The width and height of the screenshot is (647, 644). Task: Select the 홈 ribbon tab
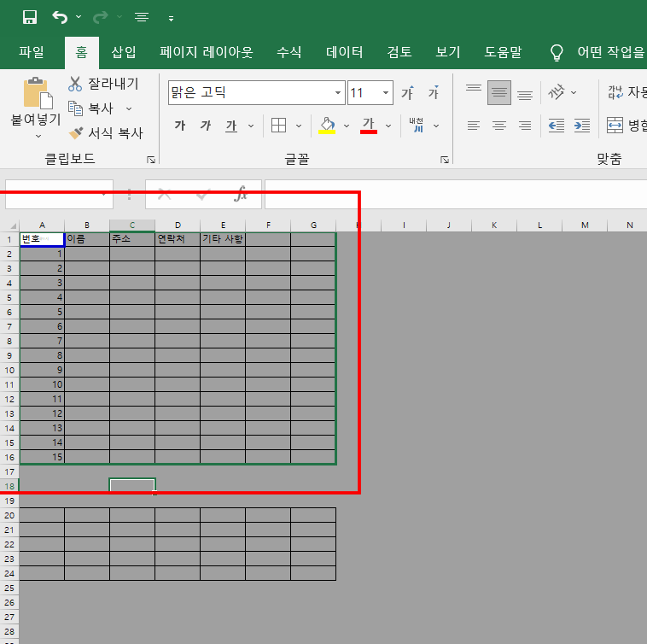click(x=82, y=52)
